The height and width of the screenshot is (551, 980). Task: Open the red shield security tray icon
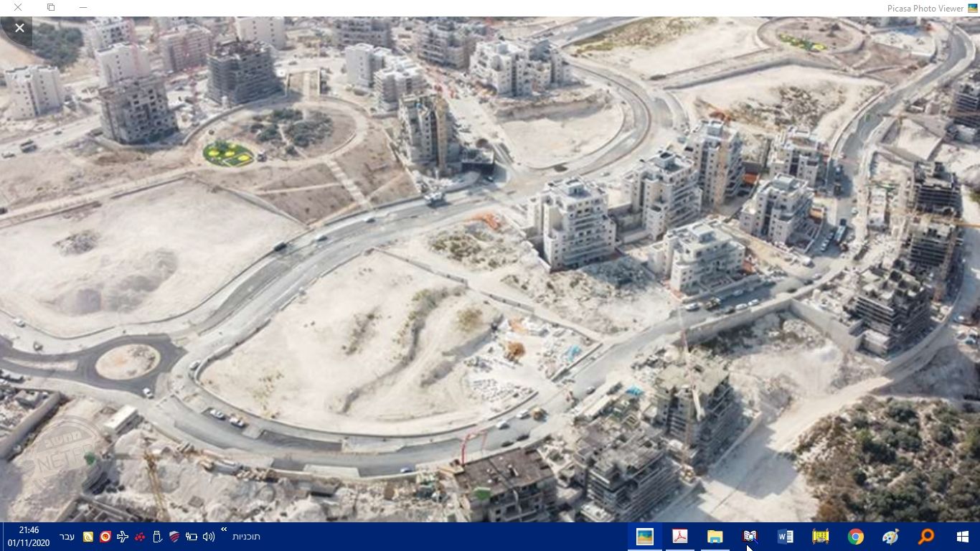click(x=174, y=537)
